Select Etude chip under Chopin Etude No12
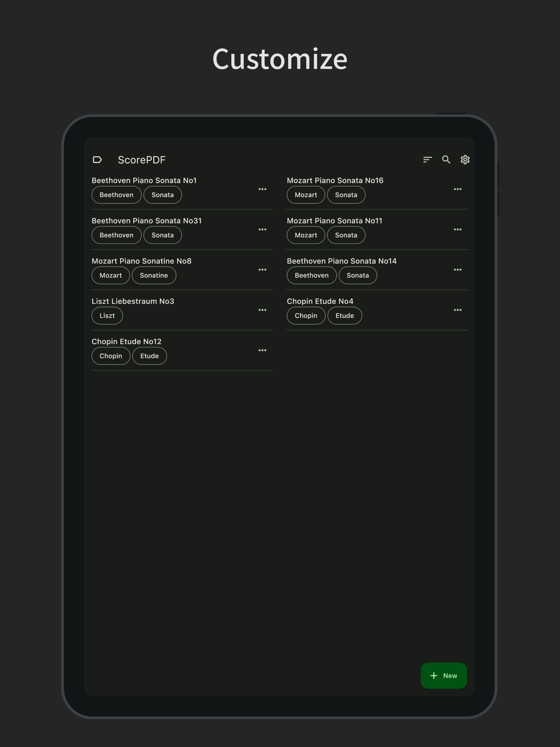The image size is (560, 747). coord(149,356)
